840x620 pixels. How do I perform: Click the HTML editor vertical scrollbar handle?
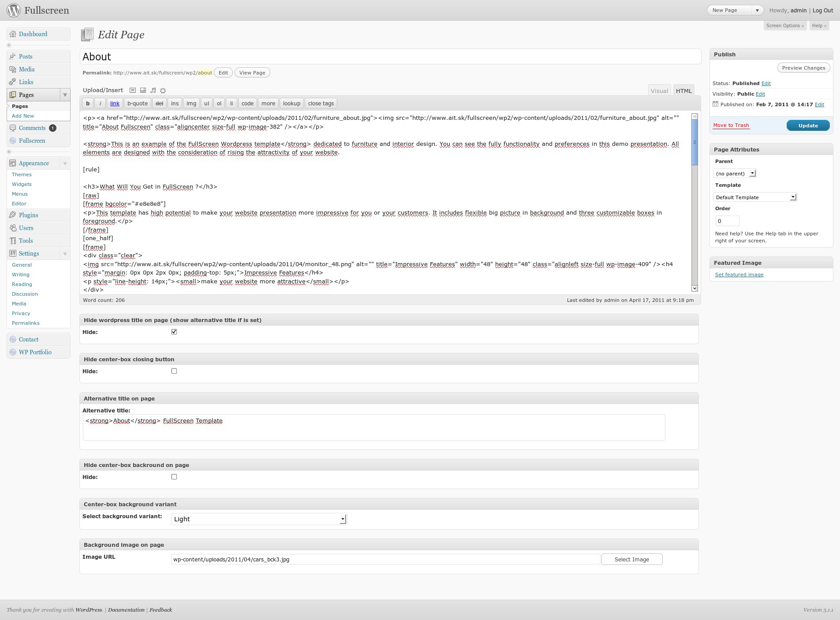tap(694, 142)
